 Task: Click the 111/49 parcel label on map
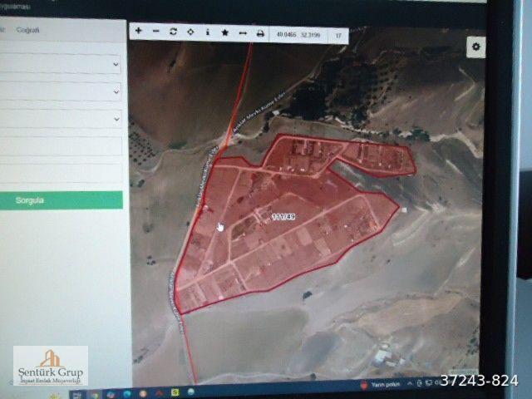[283, 217]
